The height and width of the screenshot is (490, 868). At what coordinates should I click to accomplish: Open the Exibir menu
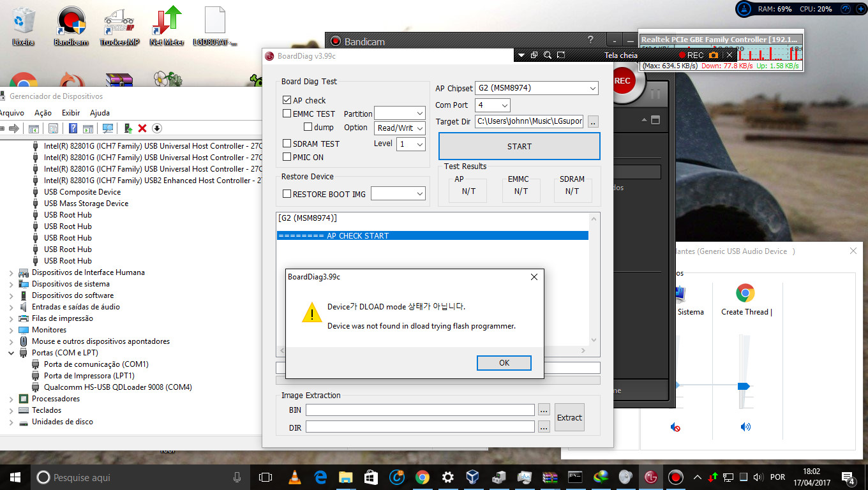pyautogui.click(x=71, y=113)
